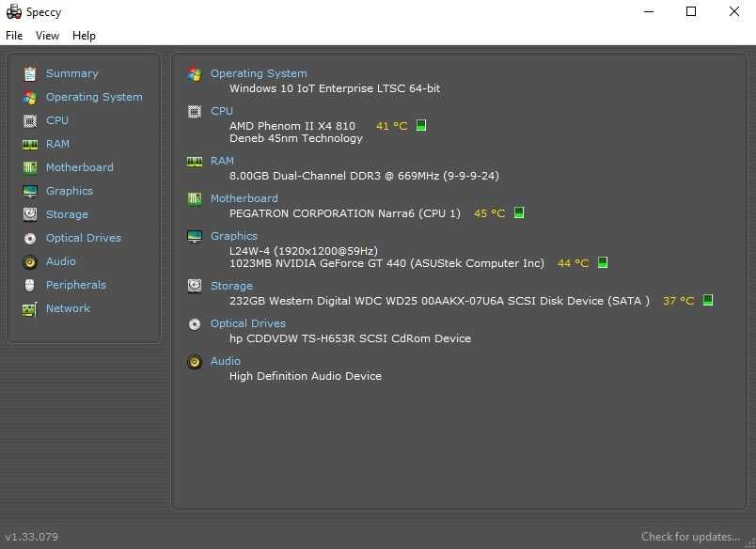Select Audio in the sidebar

coord(61,261)
